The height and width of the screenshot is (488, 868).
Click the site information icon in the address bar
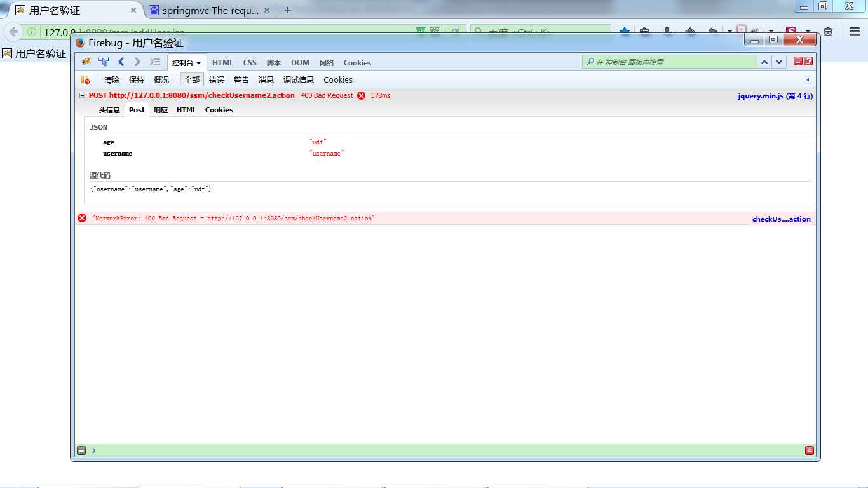tap(32, 32)
